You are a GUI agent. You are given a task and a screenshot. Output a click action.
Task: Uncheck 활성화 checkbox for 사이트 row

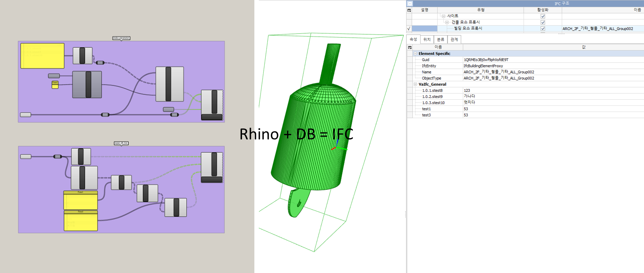coord(543,16)
